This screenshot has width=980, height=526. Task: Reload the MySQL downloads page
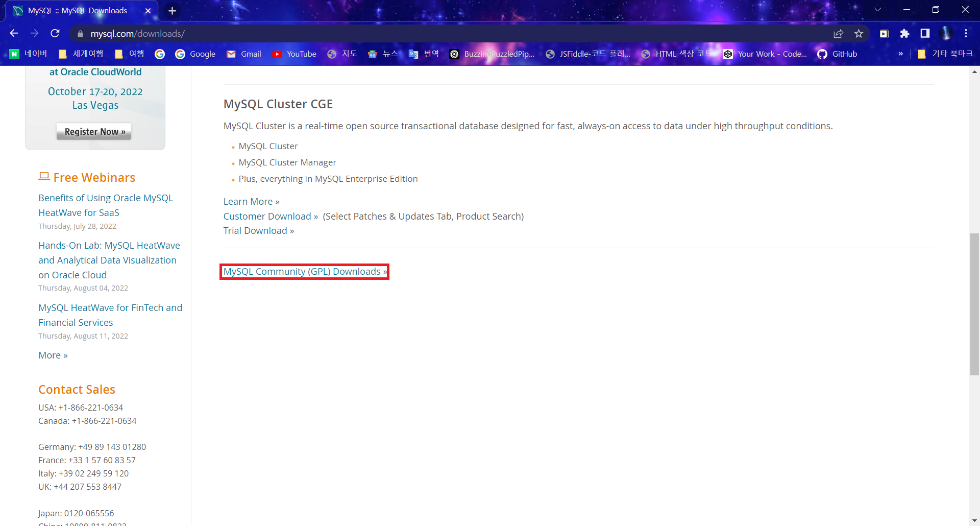click(x=55, y=33)
